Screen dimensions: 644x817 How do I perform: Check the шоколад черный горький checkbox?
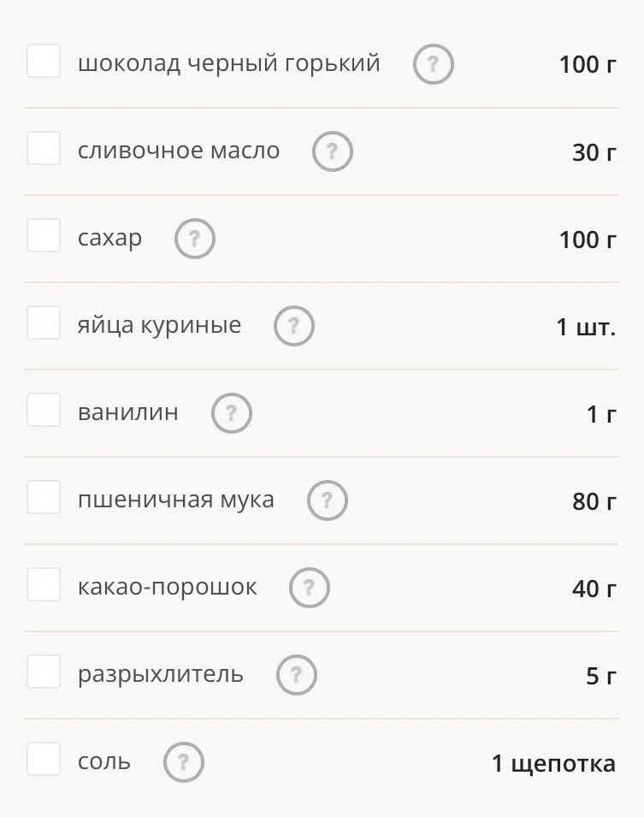tap(44, 62)
